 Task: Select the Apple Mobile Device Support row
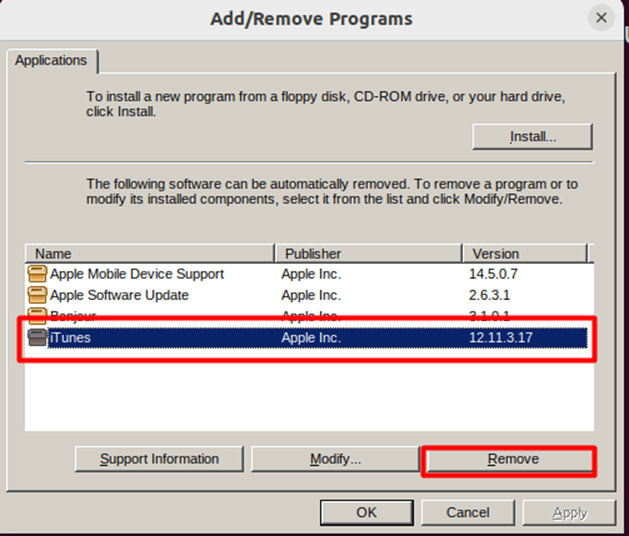307,274
